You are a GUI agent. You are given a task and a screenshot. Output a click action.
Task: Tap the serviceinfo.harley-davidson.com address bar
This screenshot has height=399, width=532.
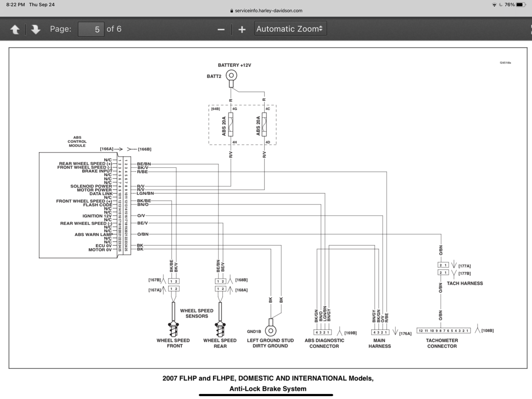[268, 11]
